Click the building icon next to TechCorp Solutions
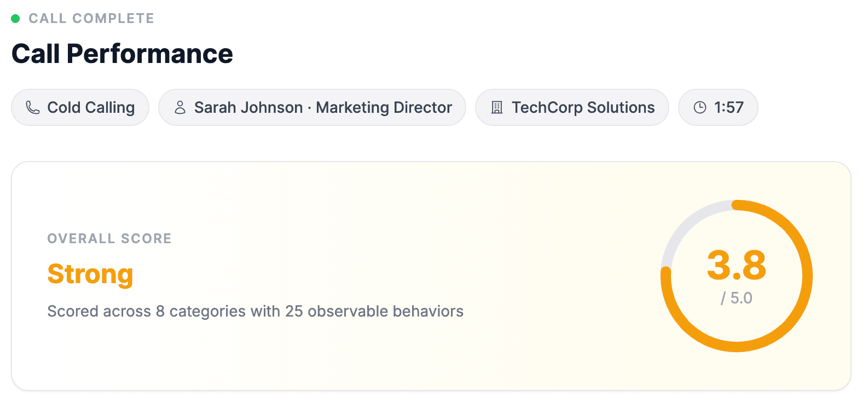The width and height of the screenshot is (868, 402). coord(497,107)
